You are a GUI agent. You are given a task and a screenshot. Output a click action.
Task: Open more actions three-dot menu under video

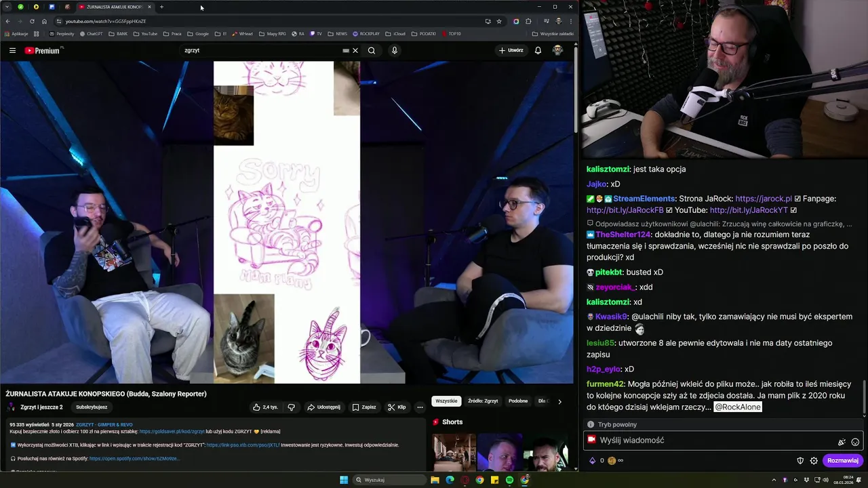pyautogui.click(x=420, y=407)
